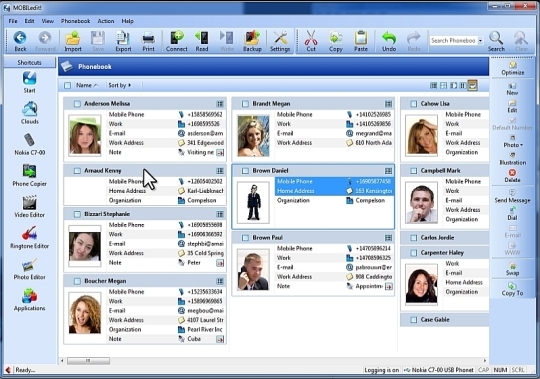The height and width of the screenshot is (379, 540).
Task: Click the Delete contact icon
Action: tap(512, 176)
